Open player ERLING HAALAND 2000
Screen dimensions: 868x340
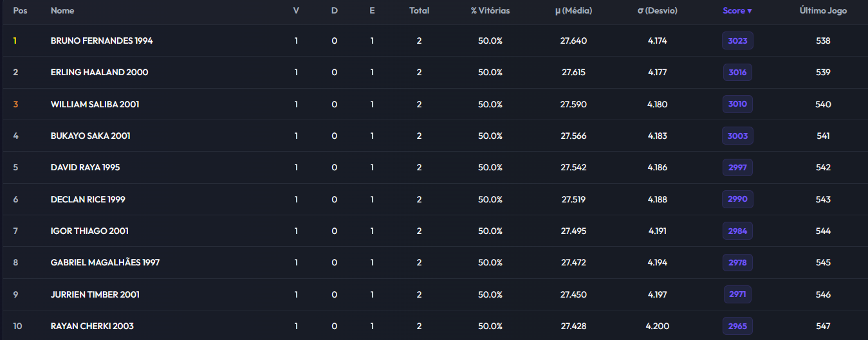pyautogui.click(x=99, y=72)
